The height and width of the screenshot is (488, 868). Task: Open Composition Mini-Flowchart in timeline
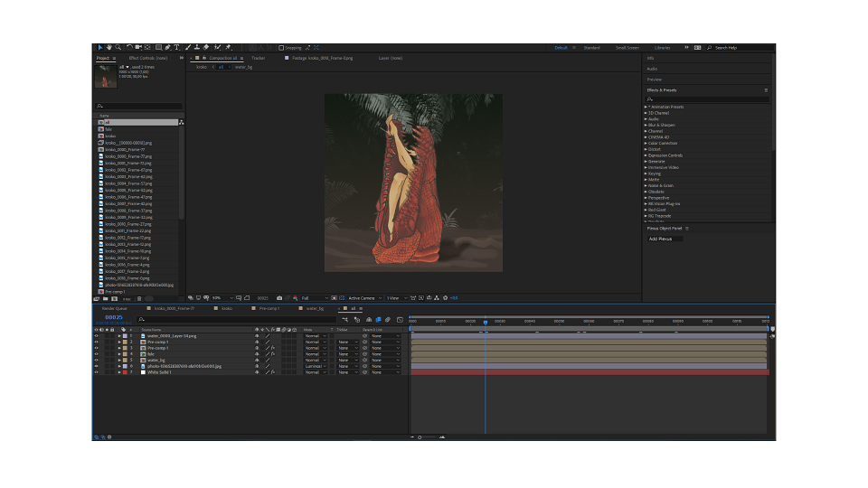344,319
